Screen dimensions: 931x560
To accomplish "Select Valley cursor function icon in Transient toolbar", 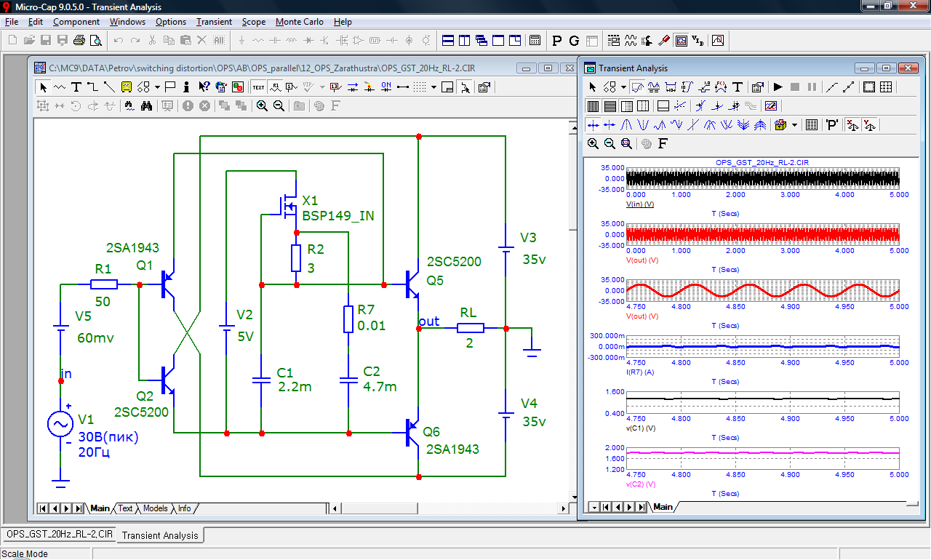I will coord(643,125).
